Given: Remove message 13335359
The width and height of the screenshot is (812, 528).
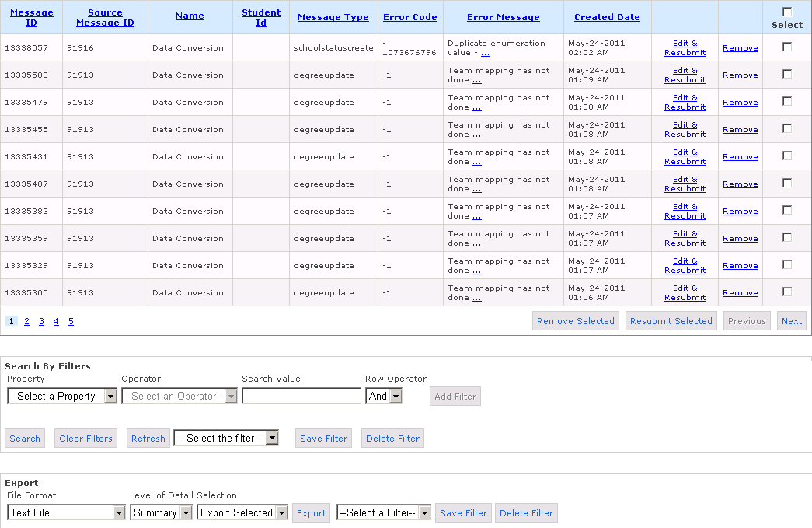Looking at the screenshot, I should [x=741, y=239].
